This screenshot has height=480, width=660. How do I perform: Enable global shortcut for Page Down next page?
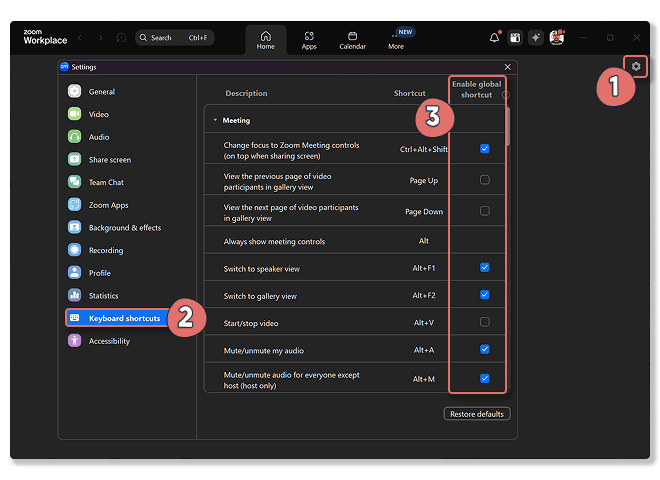[x=484, y=211]
